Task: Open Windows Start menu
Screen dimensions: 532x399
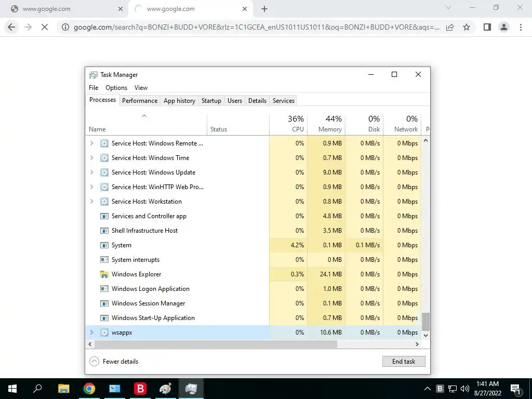Action: click(x=12, y=389)
